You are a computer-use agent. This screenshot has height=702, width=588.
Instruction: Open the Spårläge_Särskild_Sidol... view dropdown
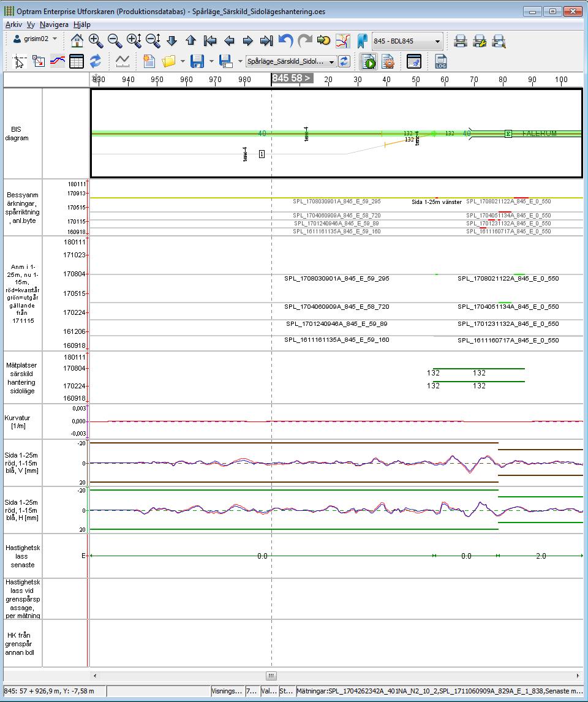(x=291, y=61)
